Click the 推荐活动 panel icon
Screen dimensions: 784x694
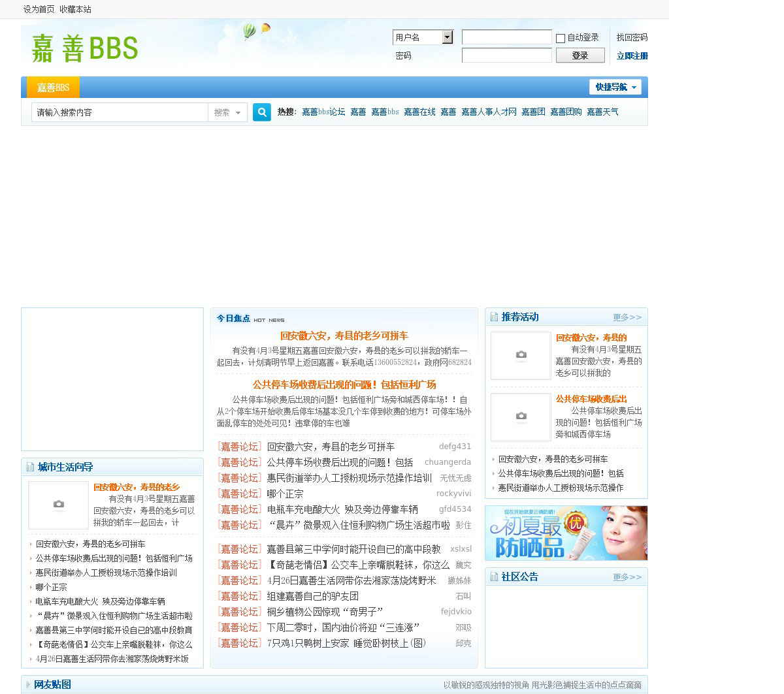click(494, 317)
